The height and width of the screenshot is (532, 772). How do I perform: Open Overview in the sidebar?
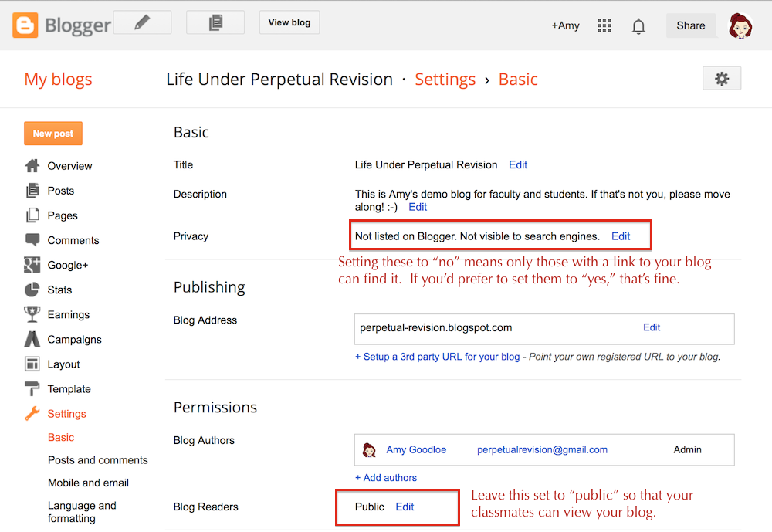point(69,166)
